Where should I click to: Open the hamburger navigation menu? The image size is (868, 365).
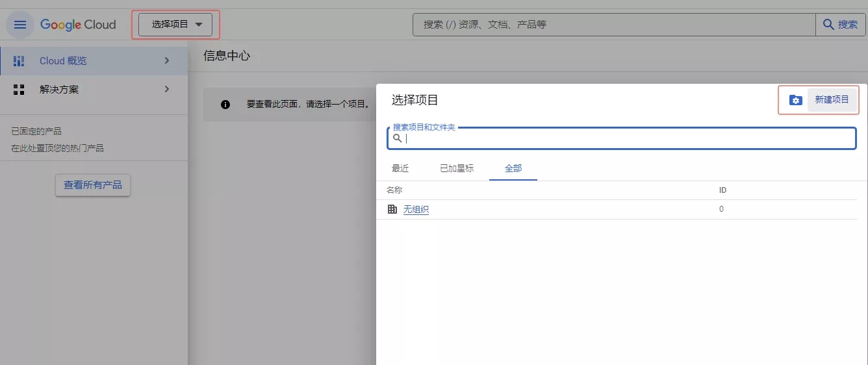tap(20, 25)
